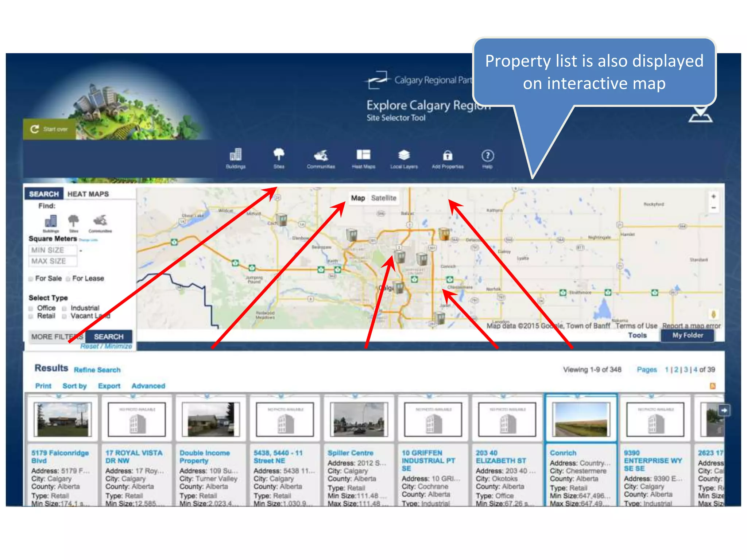Expand arrow above Conrich card
Screen dimensions: 747x560
[x=577, y=396]
